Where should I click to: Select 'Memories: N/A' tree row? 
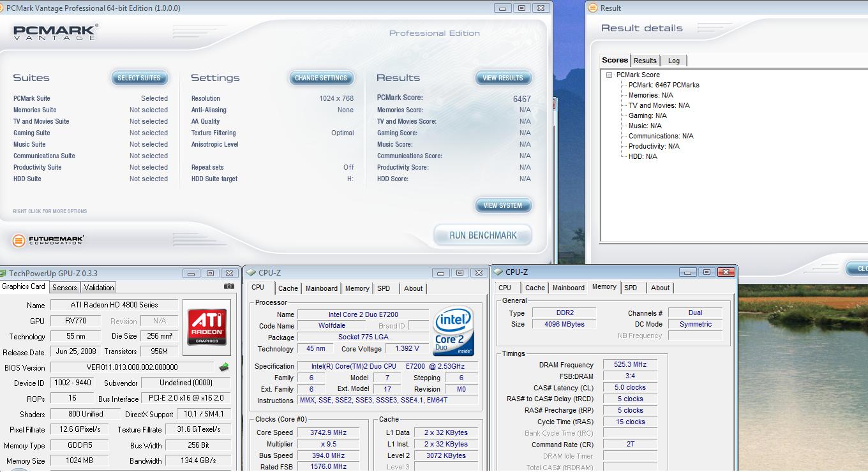pos(650,95)
